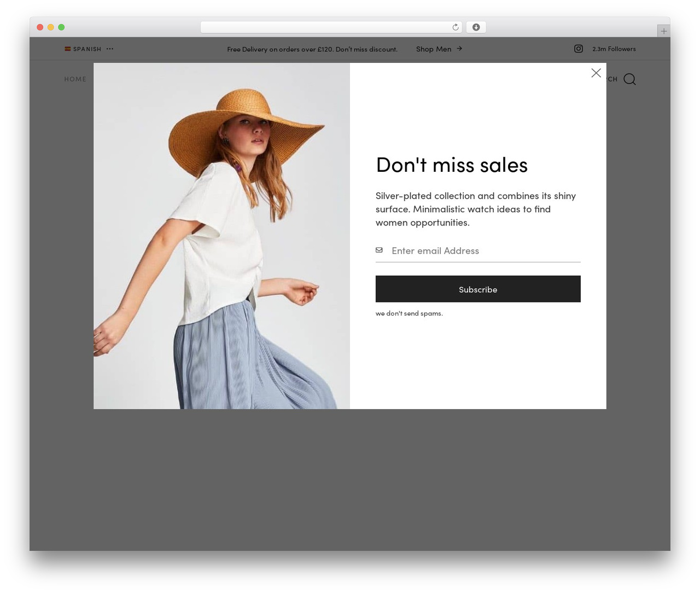Click the "we don't send spams." note

point(409,313)
